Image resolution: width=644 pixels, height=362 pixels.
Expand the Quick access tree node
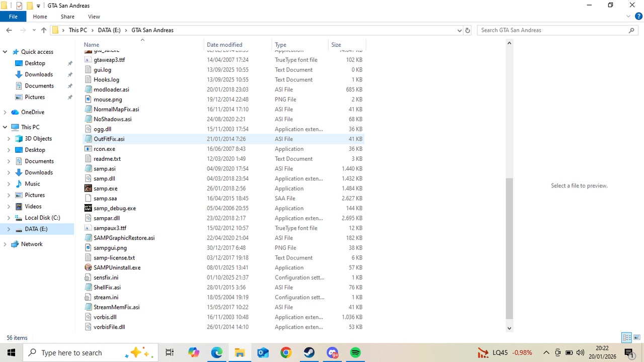tap(5, 52)
